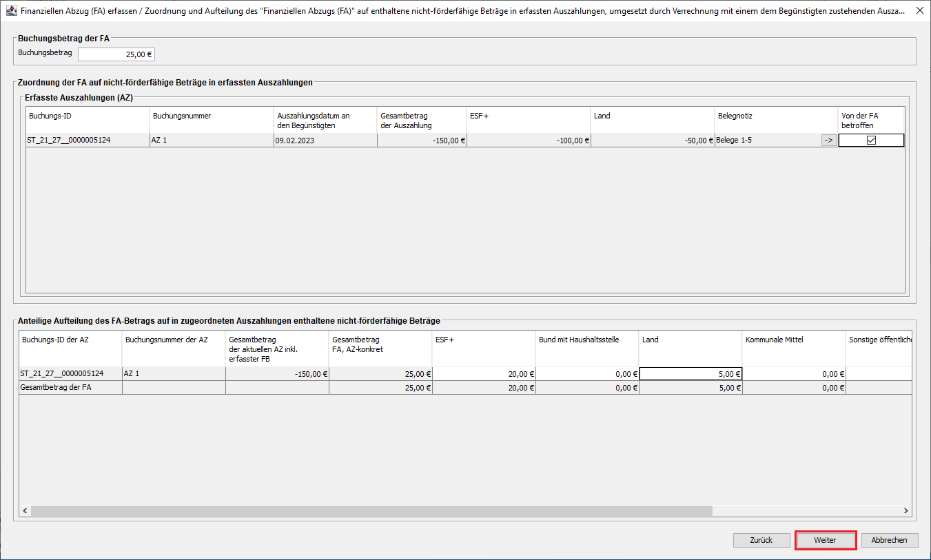931x560 pixels.
Task: Edit the Buchungsbetrag input field
Action: point(116,54)
